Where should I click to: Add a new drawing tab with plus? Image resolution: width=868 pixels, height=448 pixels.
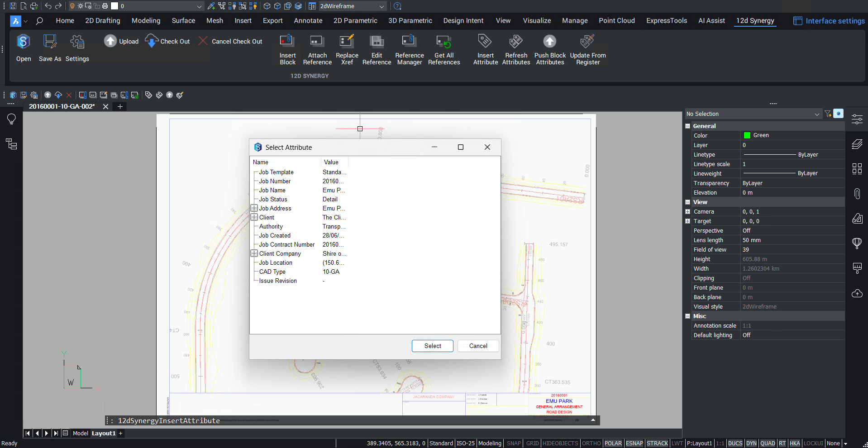(120, 107)
